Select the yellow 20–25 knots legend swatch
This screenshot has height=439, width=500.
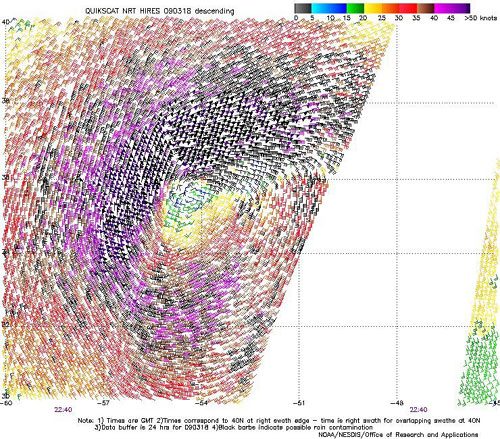[373, 8]
